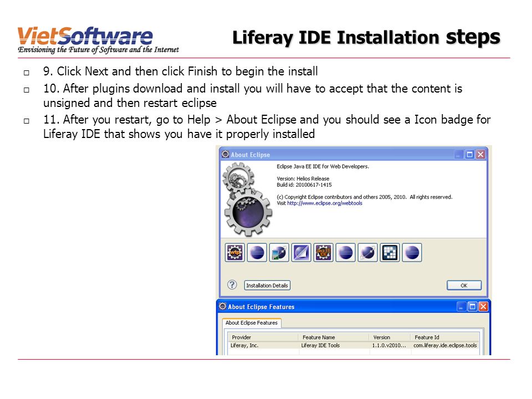Click the step 11 'After you restart' bullet text
532x399 pixels.
(267, 126)
